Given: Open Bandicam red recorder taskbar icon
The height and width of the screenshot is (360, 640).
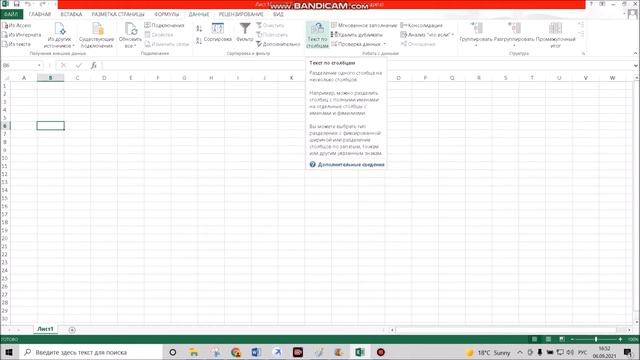Looking at the screenshot, I should [381, 352].
